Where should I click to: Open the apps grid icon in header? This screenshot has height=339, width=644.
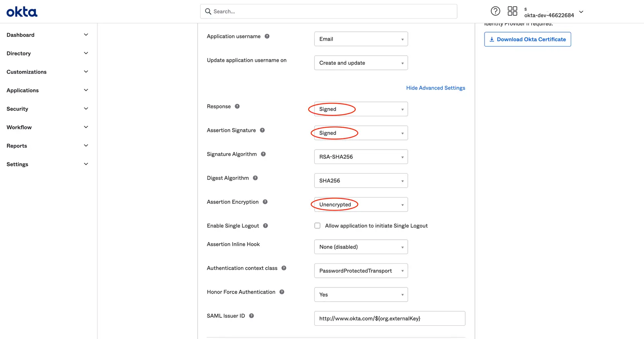tap(512, 11)
